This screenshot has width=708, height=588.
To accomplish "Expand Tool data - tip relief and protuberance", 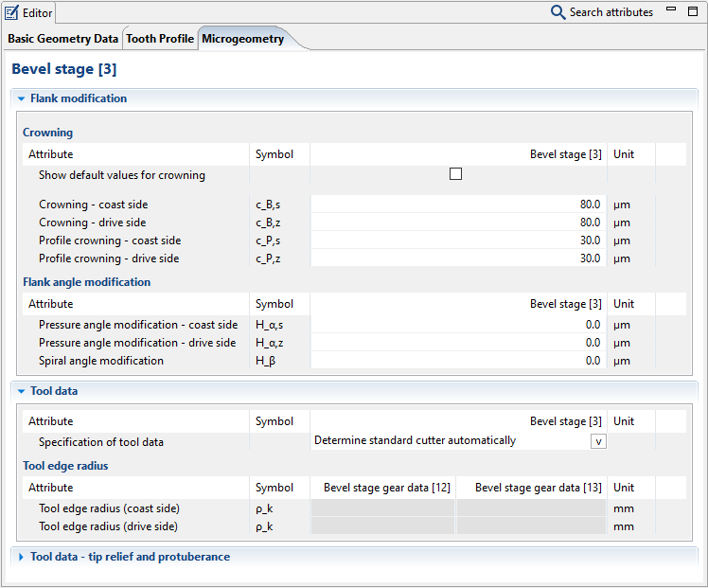I will pos(21,557).
